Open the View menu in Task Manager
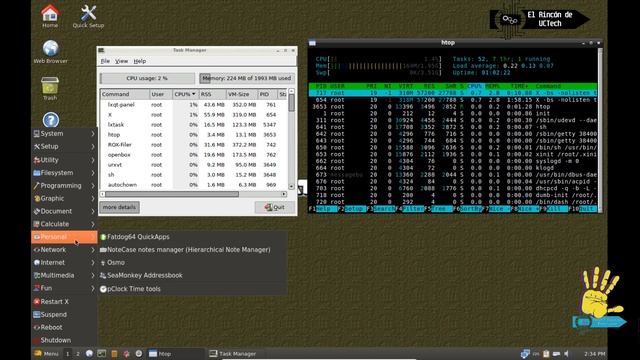 pos(121,61)
